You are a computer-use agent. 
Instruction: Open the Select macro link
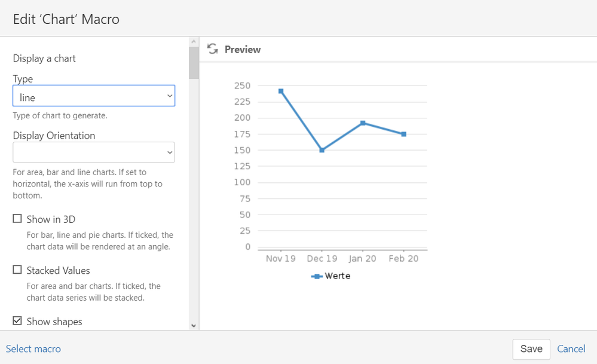[x=33, y=349]
